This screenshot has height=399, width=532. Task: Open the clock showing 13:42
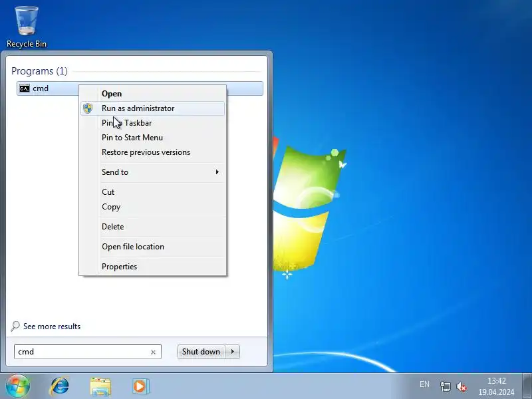pos(496,386)
